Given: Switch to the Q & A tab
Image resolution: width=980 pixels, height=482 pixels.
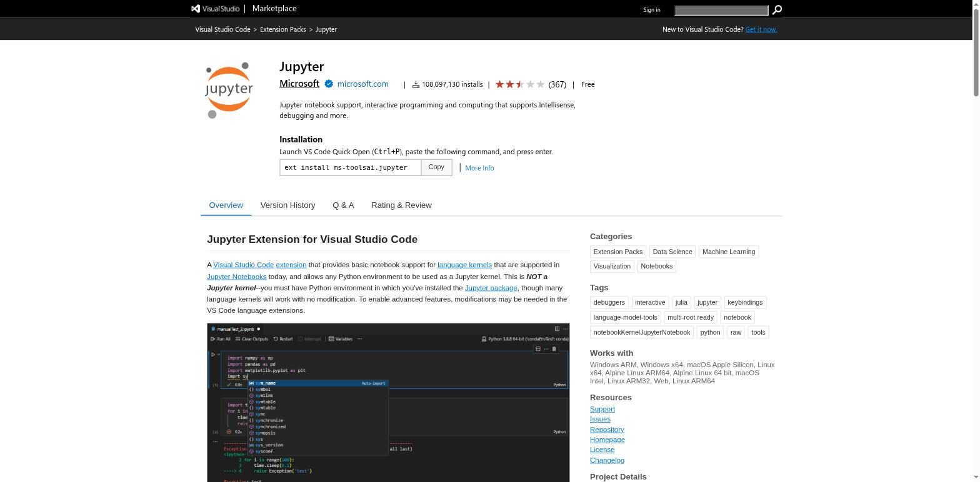Looking at the screenshot, I should pos(343,205).
